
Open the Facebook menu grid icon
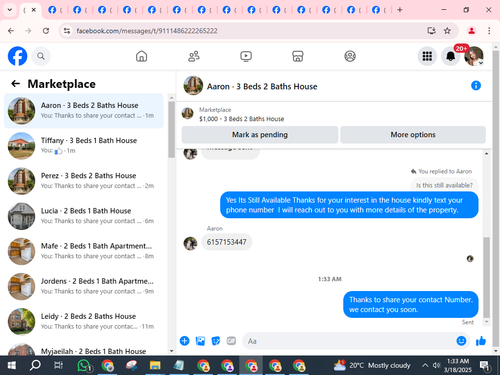click(427, 56)
